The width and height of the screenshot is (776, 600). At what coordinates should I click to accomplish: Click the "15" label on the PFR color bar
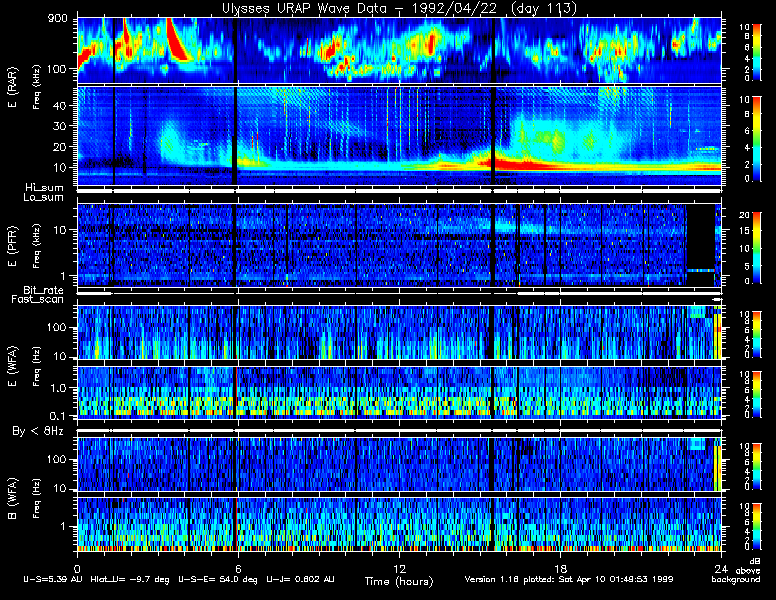(x=744, y=231)
